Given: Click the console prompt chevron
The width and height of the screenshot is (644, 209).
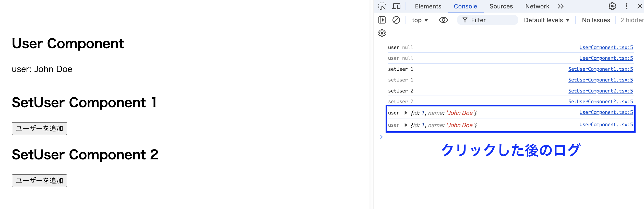Looking at the screenshot, I should 381,137.
